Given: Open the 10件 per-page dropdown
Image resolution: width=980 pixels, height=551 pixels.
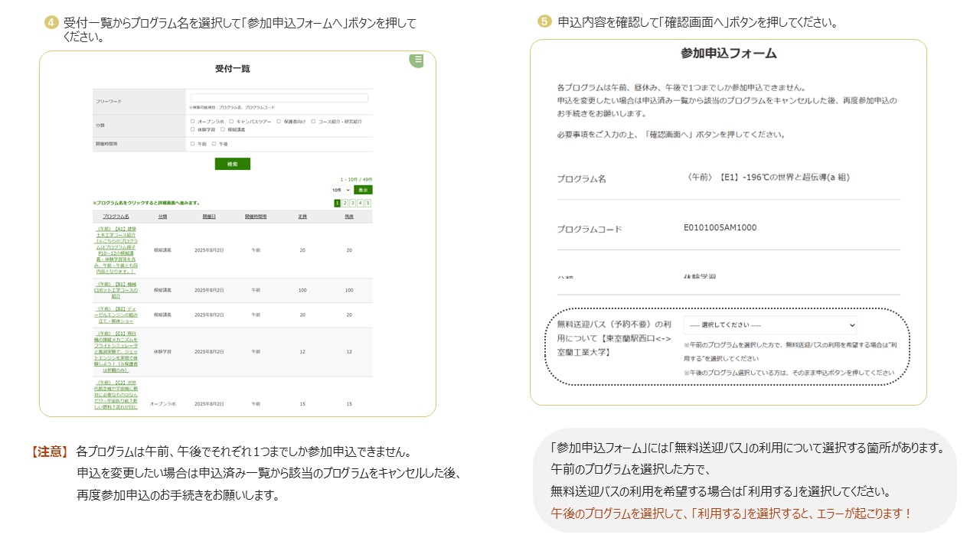Looking at the screenshot, I should coord(341,190).
